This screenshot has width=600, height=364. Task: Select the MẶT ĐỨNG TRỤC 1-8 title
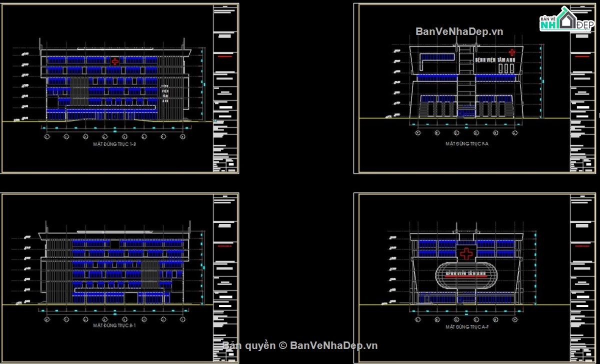click(x=114, y=143)
